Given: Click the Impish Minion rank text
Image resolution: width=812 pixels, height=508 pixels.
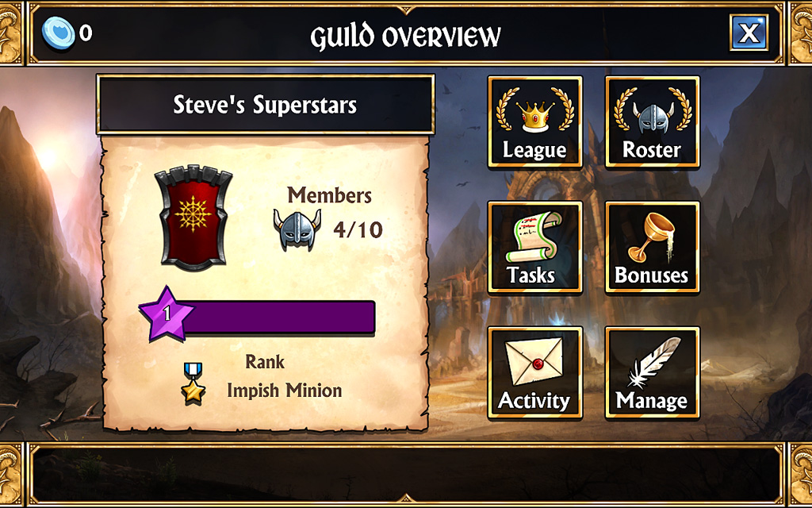Looking at the screenshot, I should [x=285, y=391].
